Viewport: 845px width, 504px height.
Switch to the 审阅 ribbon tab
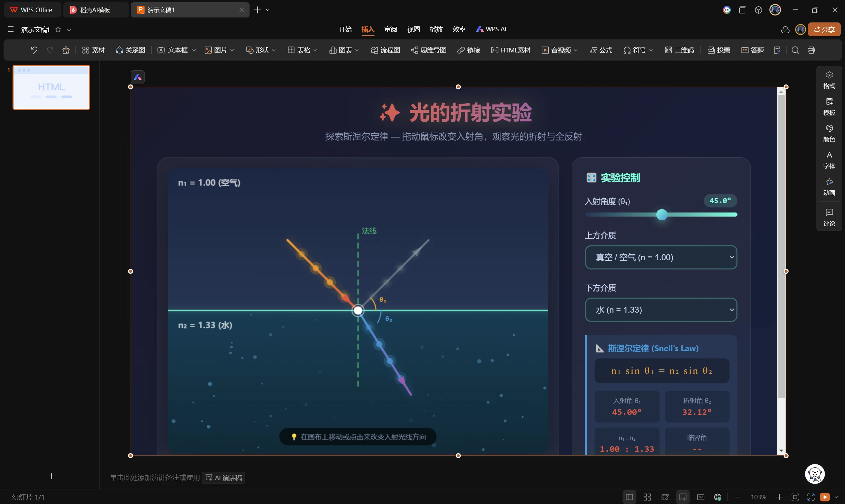390,29
